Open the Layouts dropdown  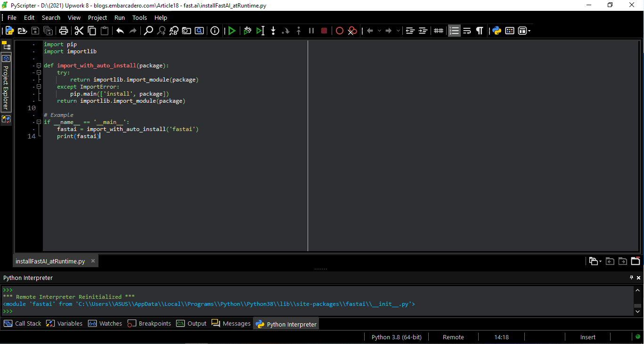coord(524,31)
